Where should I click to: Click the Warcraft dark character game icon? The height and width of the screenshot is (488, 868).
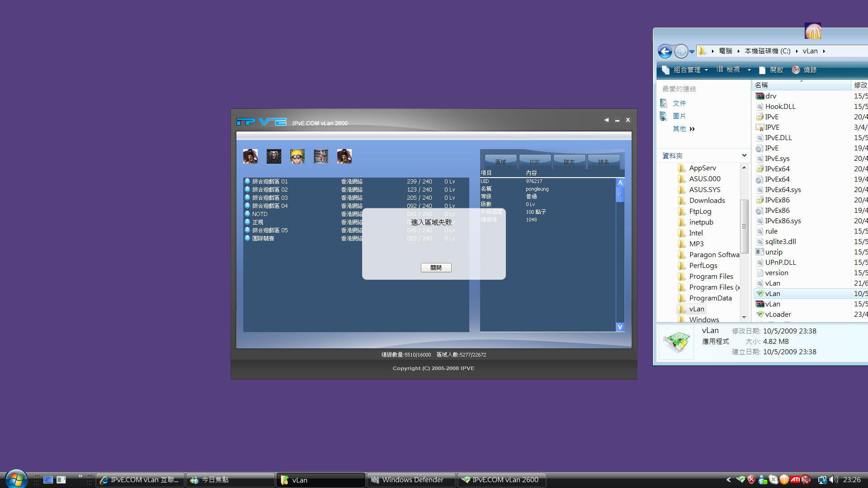pos(274,156)
